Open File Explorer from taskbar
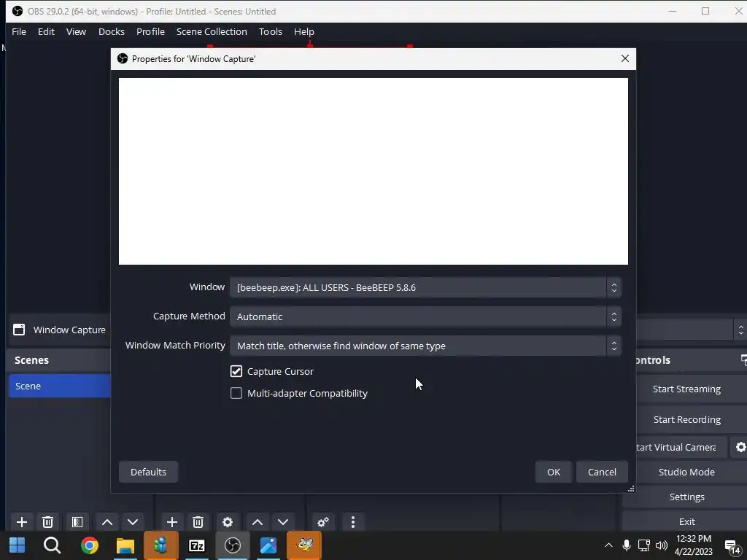747x560 pixels. click(125, 545)
